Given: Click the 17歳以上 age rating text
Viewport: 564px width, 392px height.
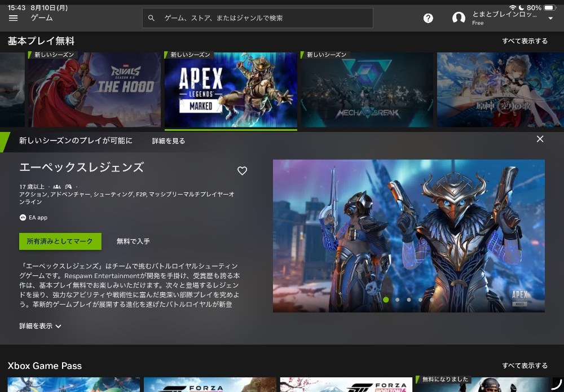Looking at the screenshot, I should click(32, 187).
